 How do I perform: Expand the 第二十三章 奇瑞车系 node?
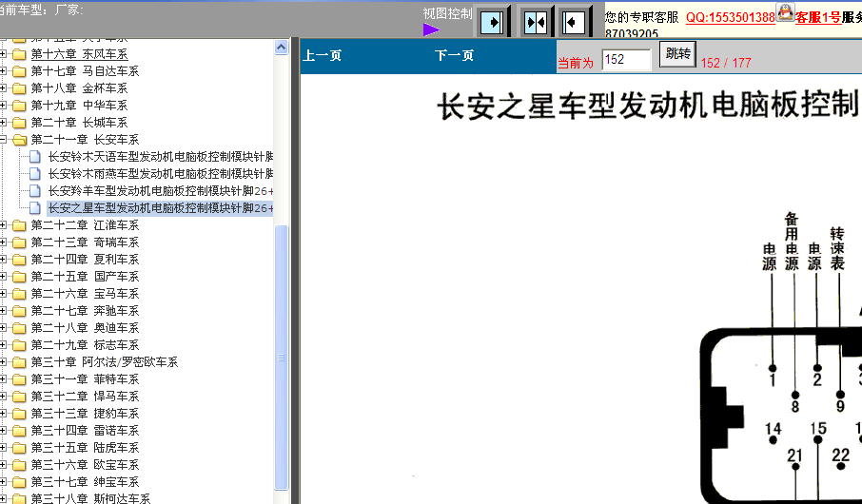pyautogui.click(x=3, y=242)
